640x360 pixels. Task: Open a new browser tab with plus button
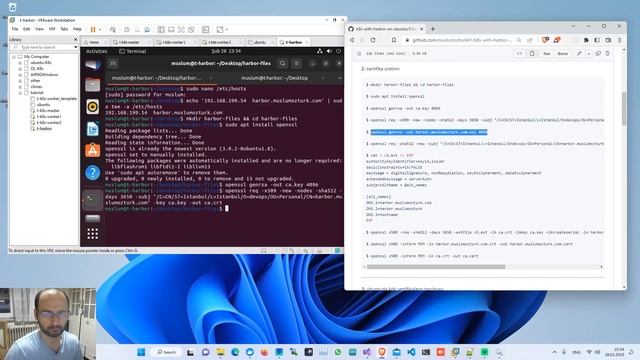point(433,29)
